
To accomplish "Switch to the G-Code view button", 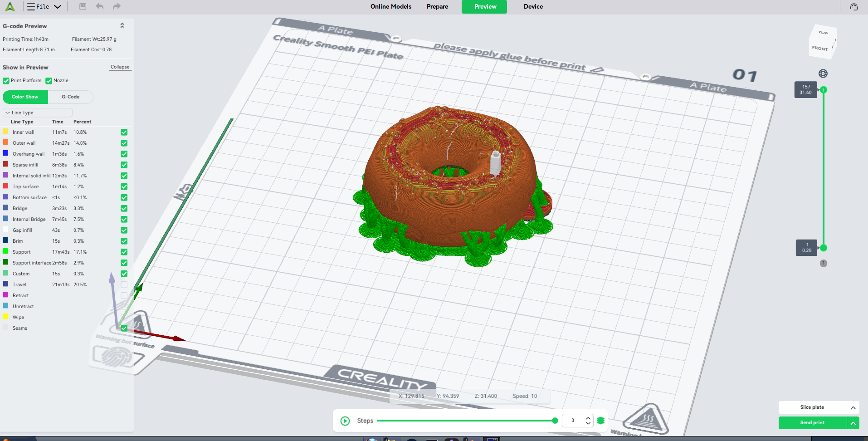I will click(70, 97).
